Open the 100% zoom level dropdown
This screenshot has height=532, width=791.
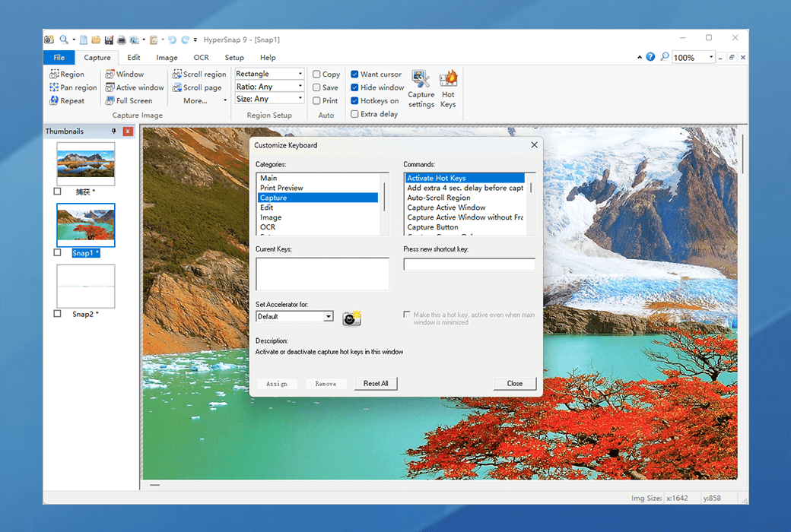click(x=711, y=57)
